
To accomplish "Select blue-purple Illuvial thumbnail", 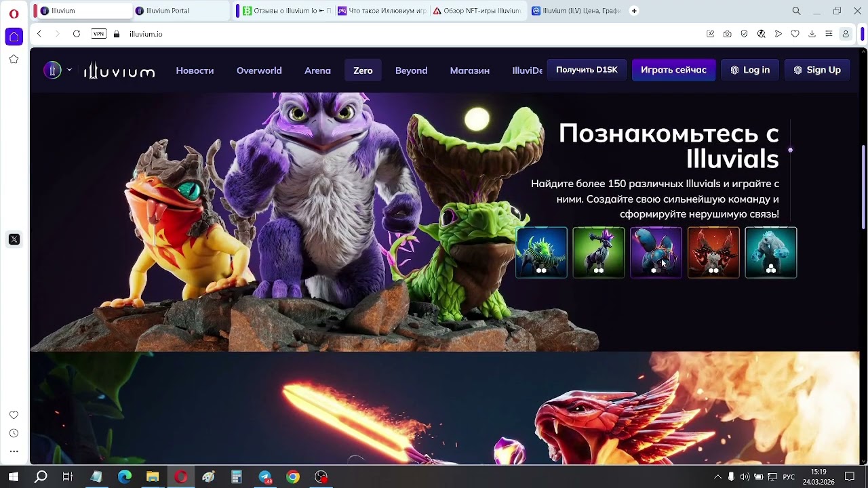I will [x=656, y=253].
